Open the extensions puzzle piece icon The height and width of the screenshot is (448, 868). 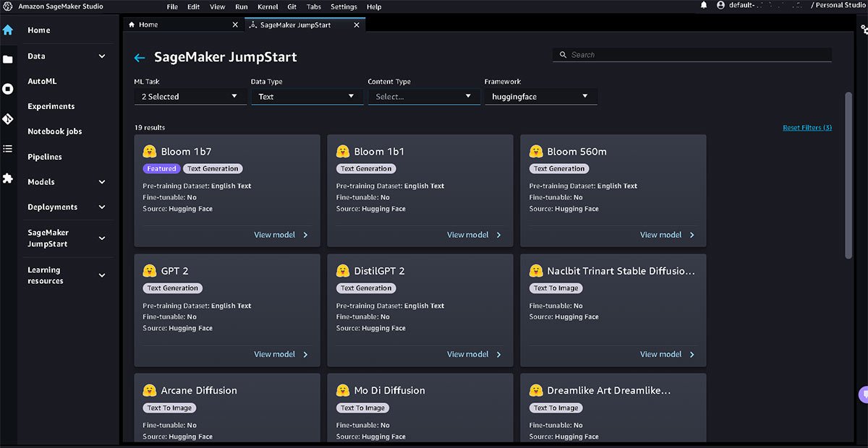click(x=8, y=178)
